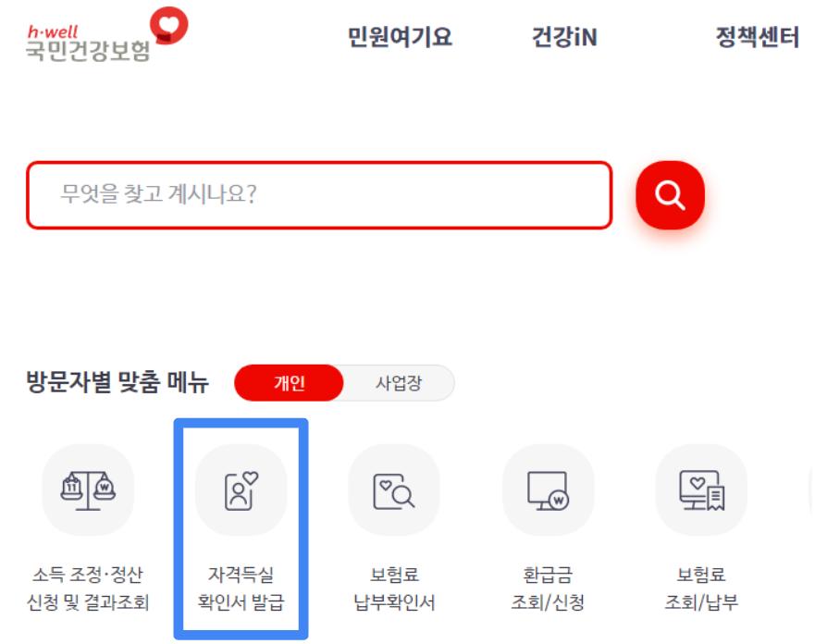Click the 환급금 조회/신청 text link
The height and width of the screenshot is (644, 815).
pos(548,588)
